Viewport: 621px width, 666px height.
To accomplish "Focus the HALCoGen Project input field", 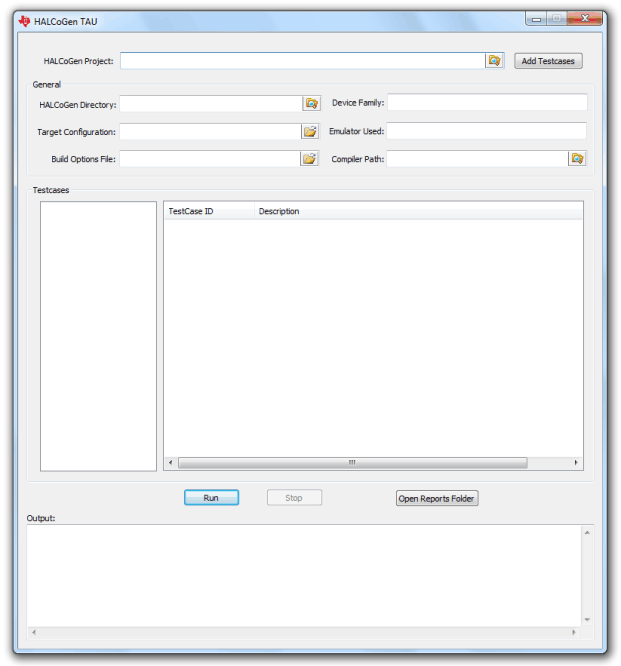I will pos(302,61).
